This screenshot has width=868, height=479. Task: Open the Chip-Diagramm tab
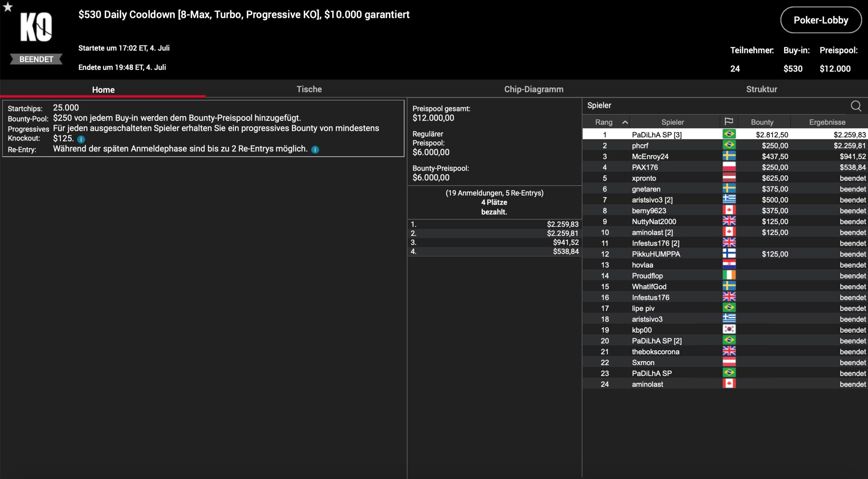(533, 89)
